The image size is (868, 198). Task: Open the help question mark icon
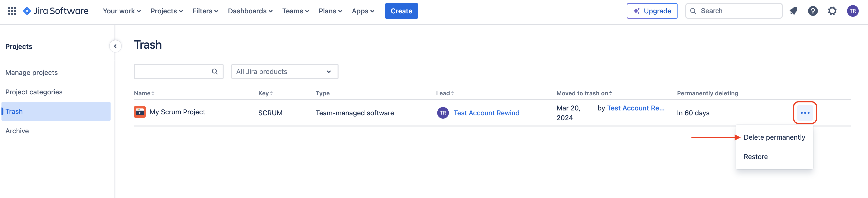pos(813,11)
